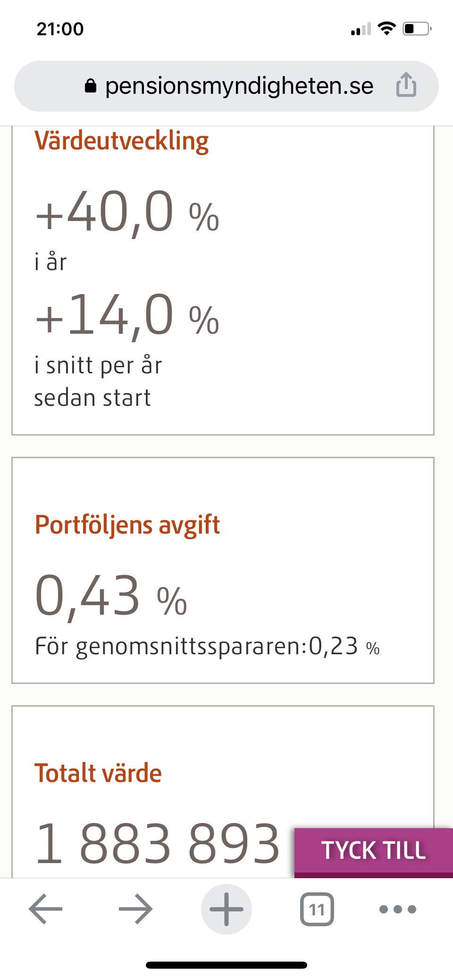Image resolution: width=453 pixels, height=980 pixels.
Task: Tap the Totalt värde heading
Action: (98, 773)
